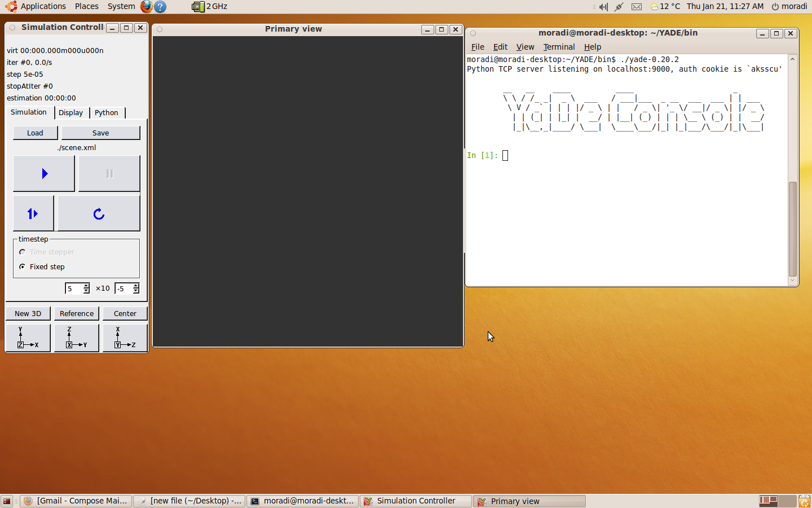Maximize the Primary view window
This screenshot has height=508, width=812.
click(x=442, y=29)
